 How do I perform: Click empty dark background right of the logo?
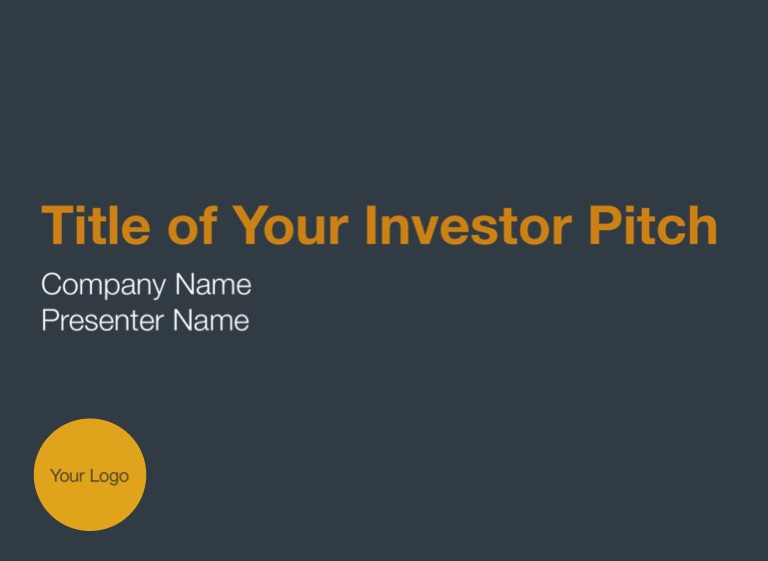pyautogui.click(x=441, y=474)
